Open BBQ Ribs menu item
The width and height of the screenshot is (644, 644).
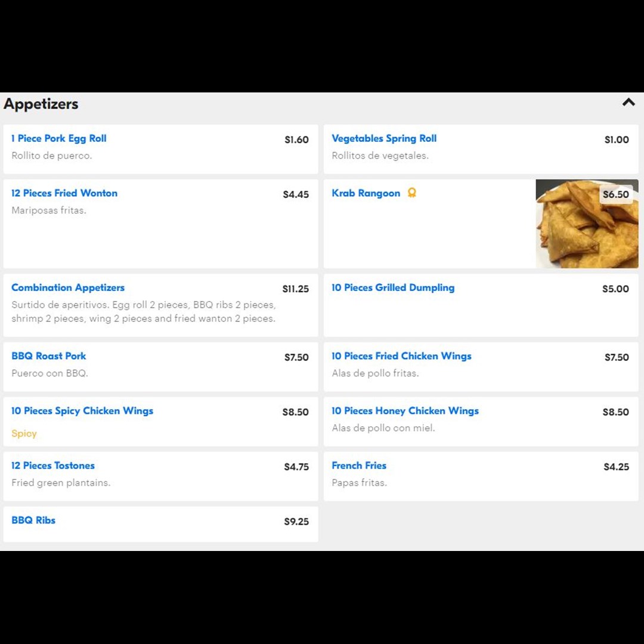pos(160,524)
